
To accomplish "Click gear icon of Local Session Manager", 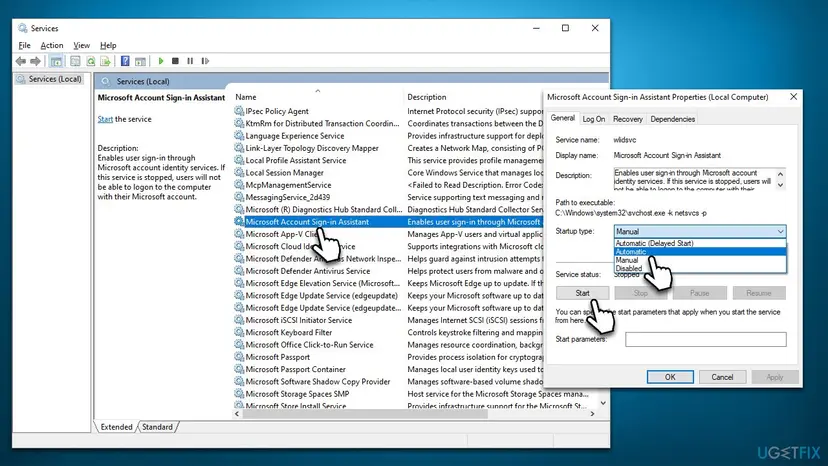I will [239, 173].
